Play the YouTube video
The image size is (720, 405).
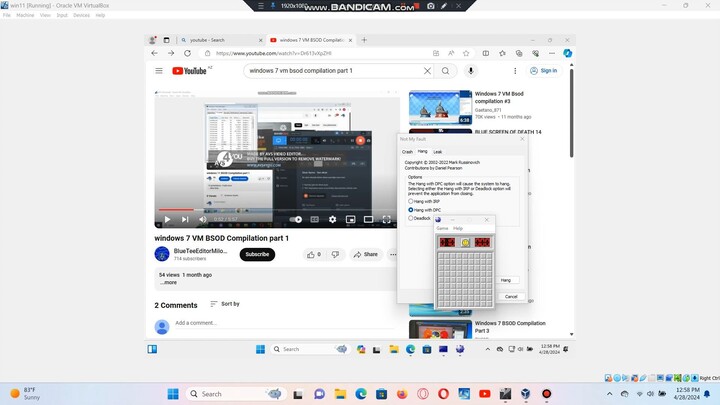[x=167, y=219]
